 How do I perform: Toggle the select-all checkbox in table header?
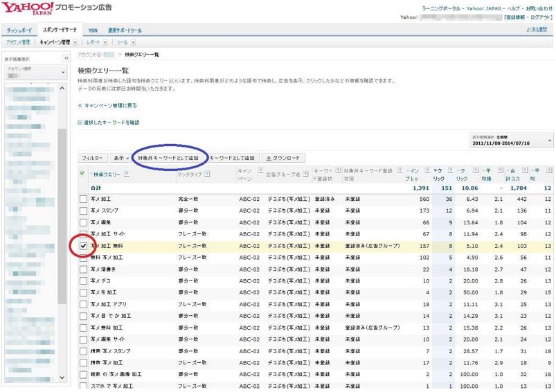pos(82,173)
